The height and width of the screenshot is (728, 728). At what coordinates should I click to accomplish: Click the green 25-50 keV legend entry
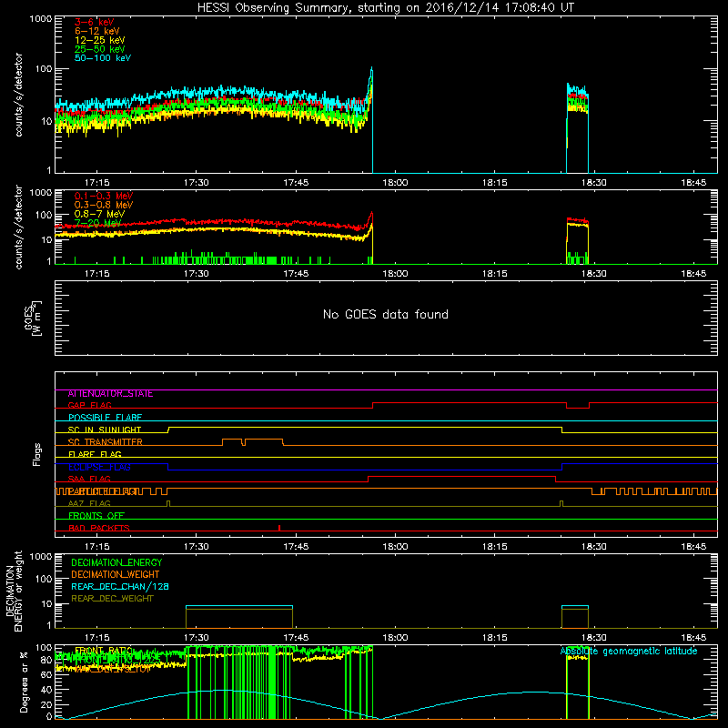coord(100,49)
